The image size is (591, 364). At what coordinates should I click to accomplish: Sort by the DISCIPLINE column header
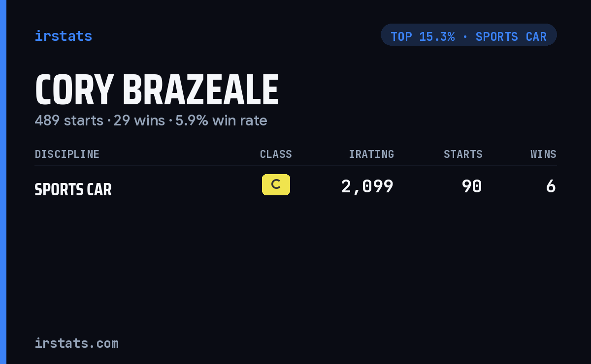click(67, 154)
